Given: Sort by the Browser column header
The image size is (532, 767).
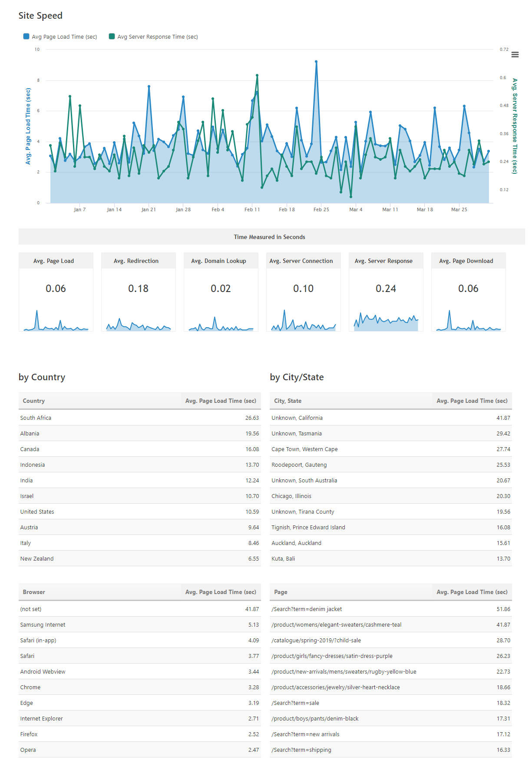Looking at the screenshot, I should [34, 592].
